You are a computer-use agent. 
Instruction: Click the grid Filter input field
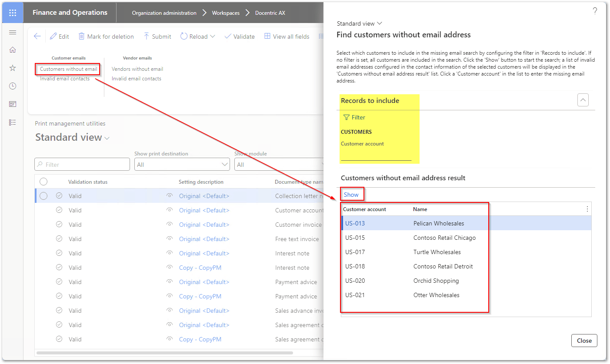82,164
